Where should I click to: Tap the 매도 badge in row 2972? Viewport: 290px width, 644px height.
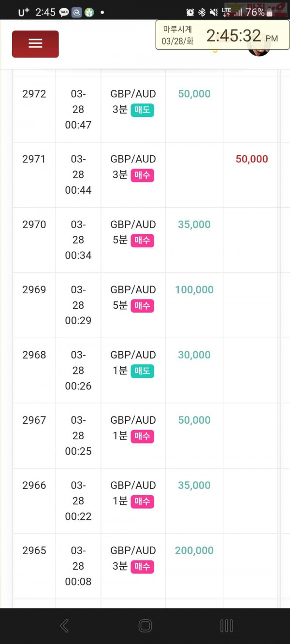pyautogui.click(x=142, y=110)
